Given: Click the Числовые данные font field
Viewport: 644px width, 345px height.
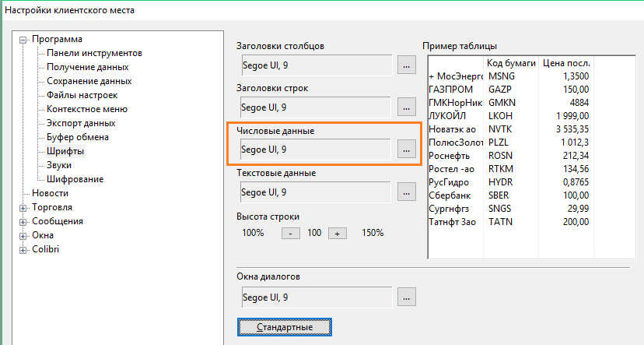Looking at the screenshot, I should [x=316, y=150].
